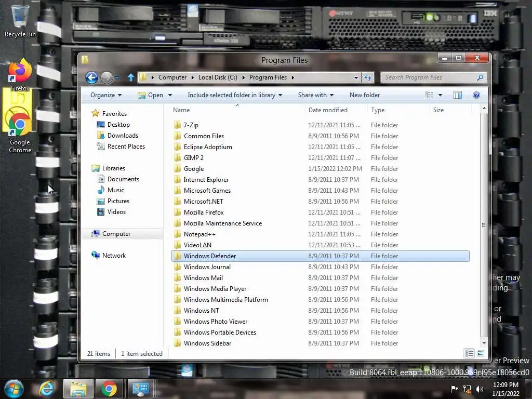The width and height of the screenshot is (532, 399).
Task: Open the Organize menu
Action: (x=106, y=95)
